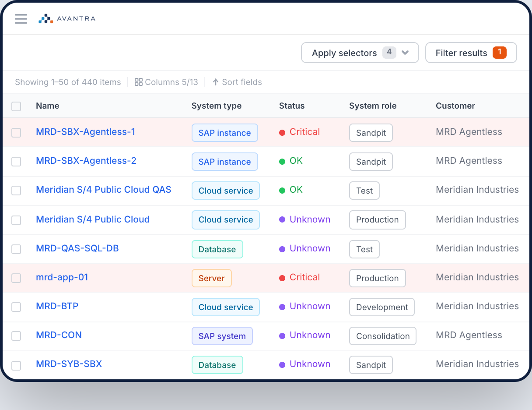The width and height of the screenshot is (532, 410).
Task: Click Database tag in MRD-QAS-SQL-DB row
Action: (217, 249)
